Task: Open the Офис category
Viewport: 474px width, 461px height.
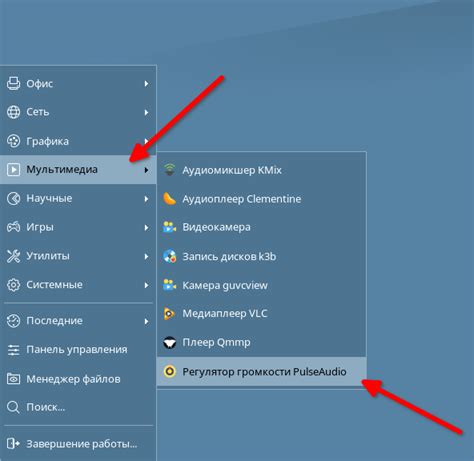Action: [78, 84]
